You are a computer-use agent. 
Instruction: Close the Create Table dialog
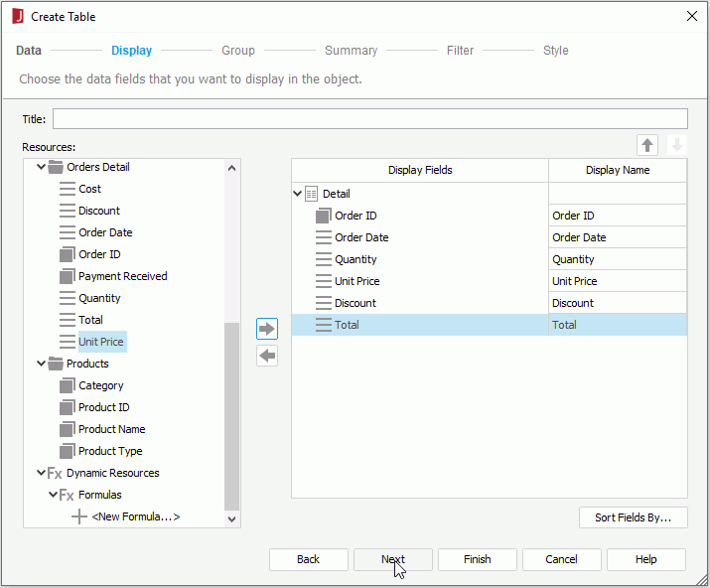point(691,16)
